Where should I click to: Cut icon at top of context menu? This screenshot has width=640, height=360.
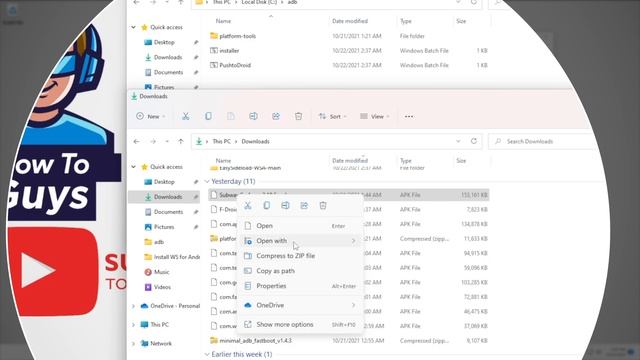[248, 205]
